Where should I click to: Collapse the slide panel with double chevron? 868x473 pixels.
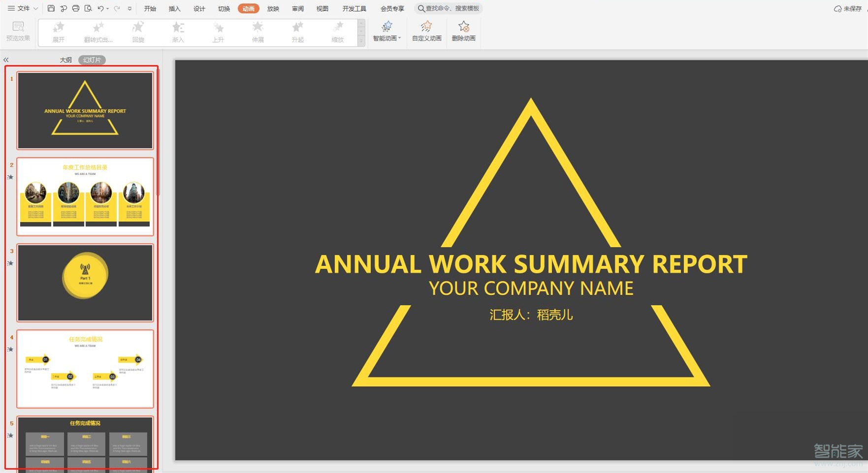pos(6,60)
